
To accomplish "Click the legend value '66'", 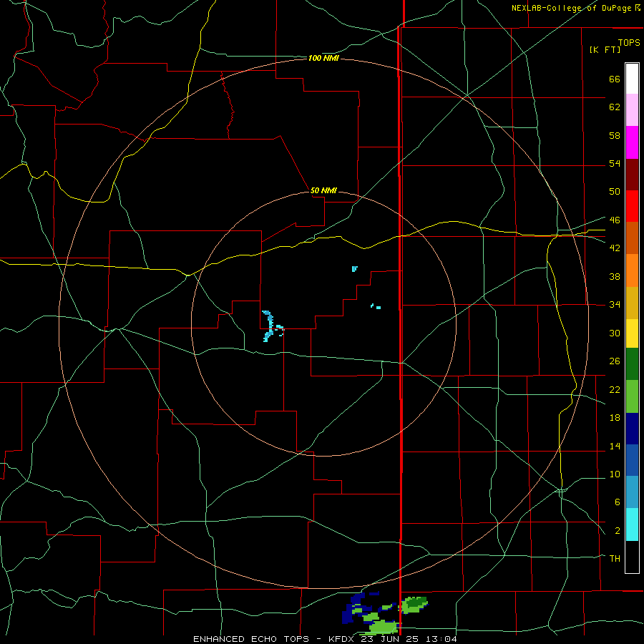I will coord(615,79).
